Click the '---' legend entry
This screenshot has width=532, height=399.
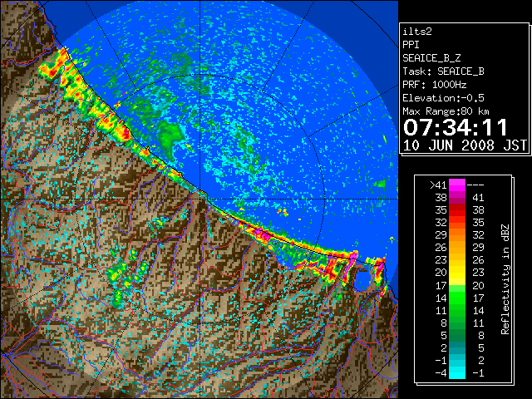475,185
